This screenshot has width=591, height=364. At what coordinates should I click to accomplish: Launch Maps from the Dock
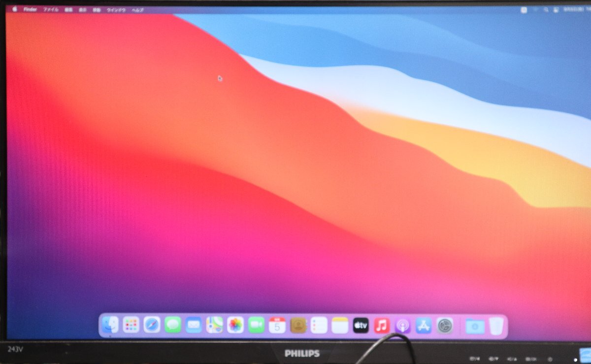[x=214, y=325]
